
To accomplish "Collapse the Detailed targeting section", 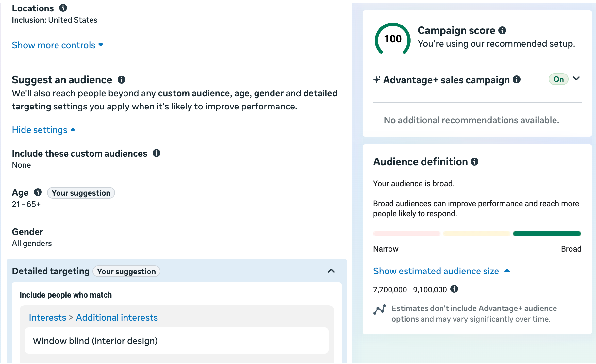I will (331, 271).
